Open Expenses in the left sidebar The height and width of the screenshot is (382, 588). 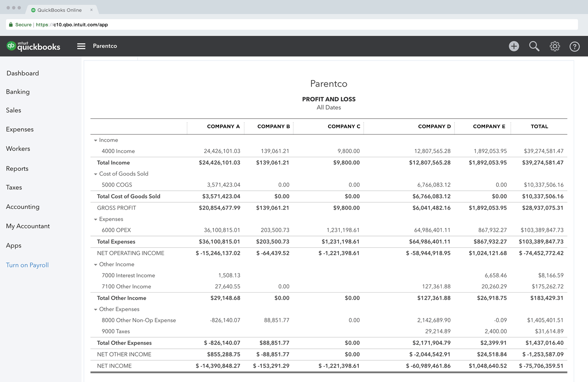[20, 129]
